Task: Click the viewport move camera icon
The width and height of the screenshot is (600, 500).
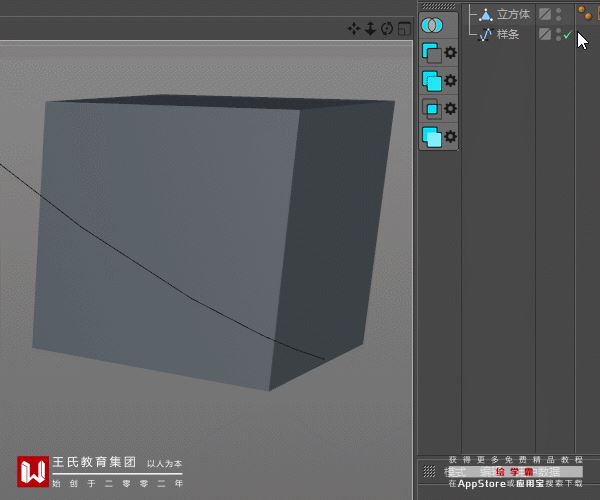Action: [x=354, y=29]
